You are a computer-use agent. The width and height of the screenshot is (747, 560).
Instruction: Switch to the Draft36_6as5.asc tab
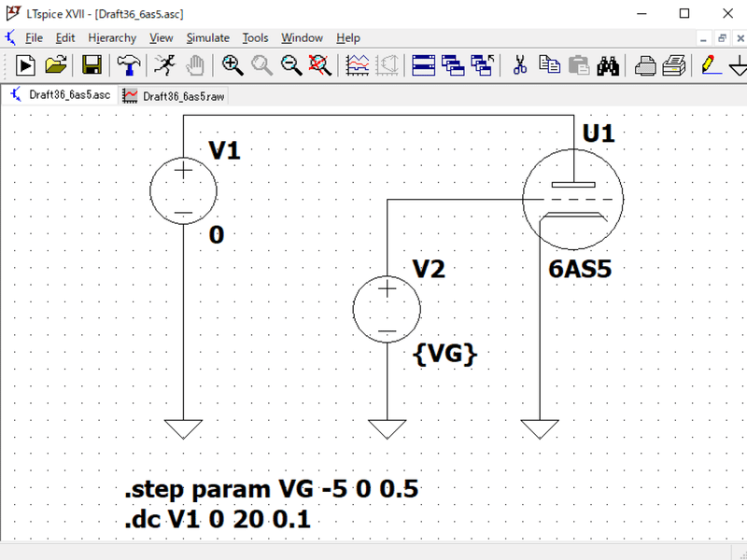[x=60, y=95]
